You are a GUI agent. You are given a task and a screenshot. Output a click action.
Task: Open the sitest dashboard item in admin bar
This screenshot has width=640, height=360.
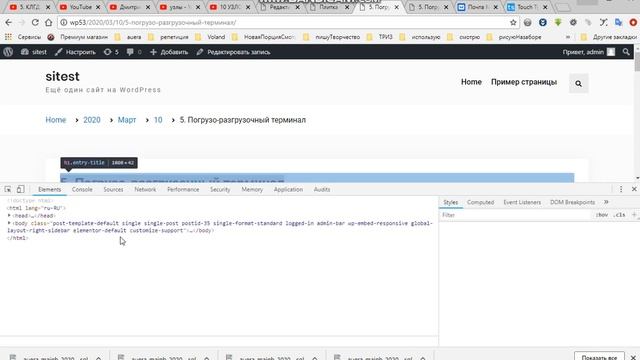click(34, 52)
